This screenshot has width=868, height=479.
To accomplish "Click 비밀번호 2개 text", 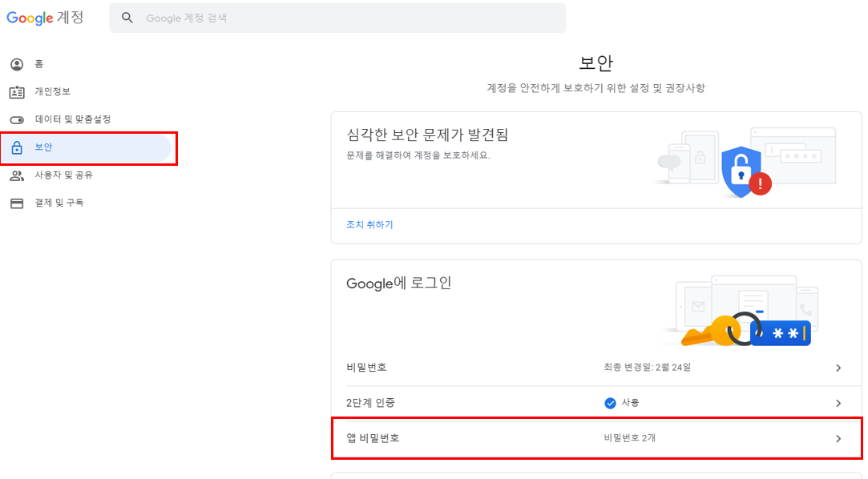I will click(629, 438).
